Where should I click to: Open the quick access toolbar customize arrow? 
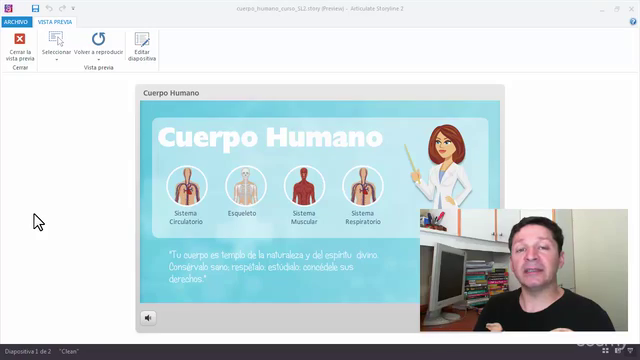point(73,8)
